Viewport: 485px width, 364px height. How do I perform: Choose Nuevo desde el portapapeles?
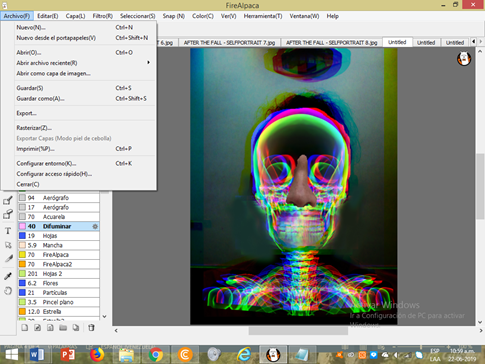click(79, 38)
